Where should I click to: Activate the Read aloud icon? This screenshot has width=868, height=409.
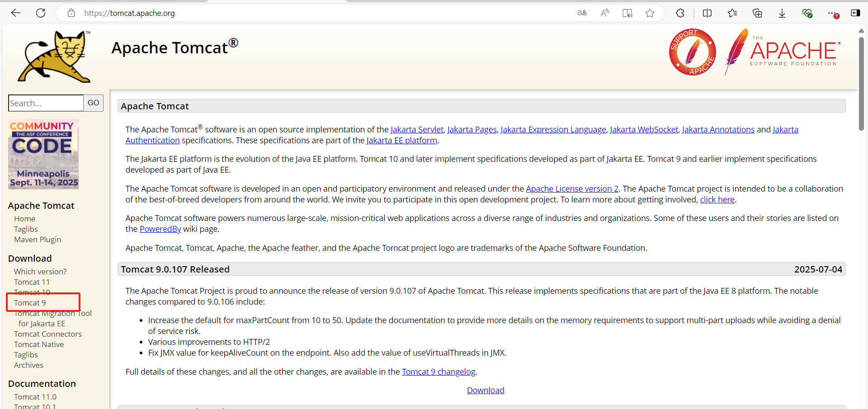click(x=604, y=13)
